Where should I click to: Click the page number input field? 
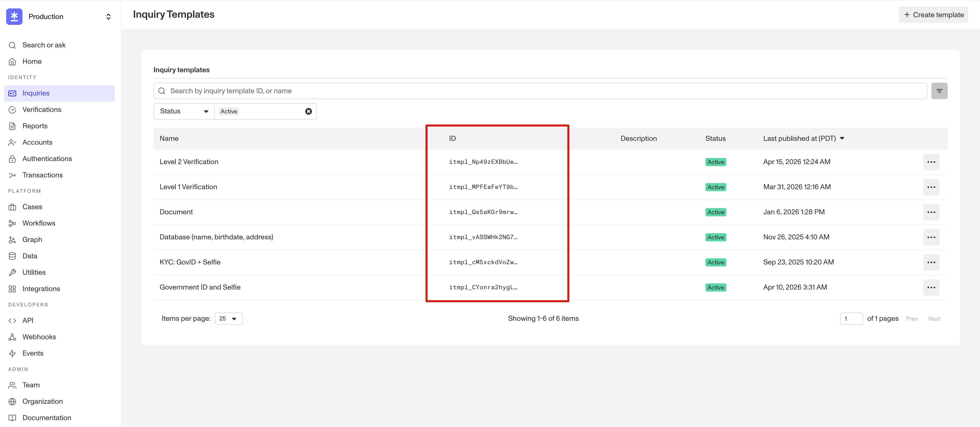851,318
